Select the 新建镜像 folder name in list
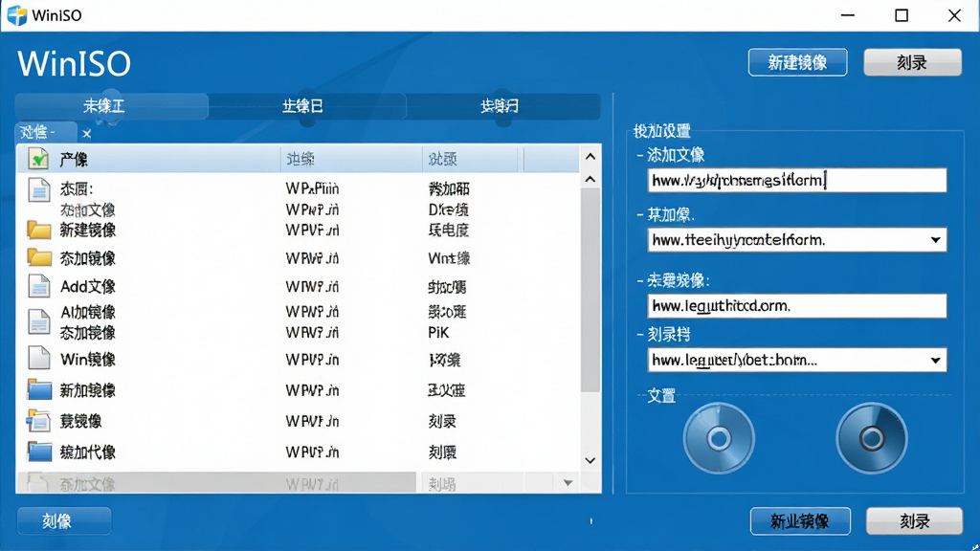Image resolution: width=980 pixels, height=551 pixels. (87, 231)
